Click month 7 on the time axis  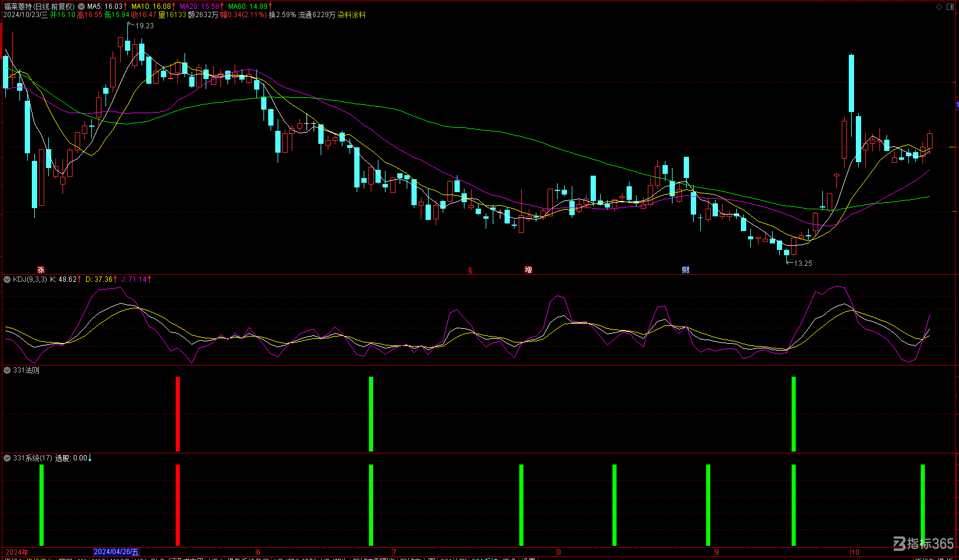394,552
